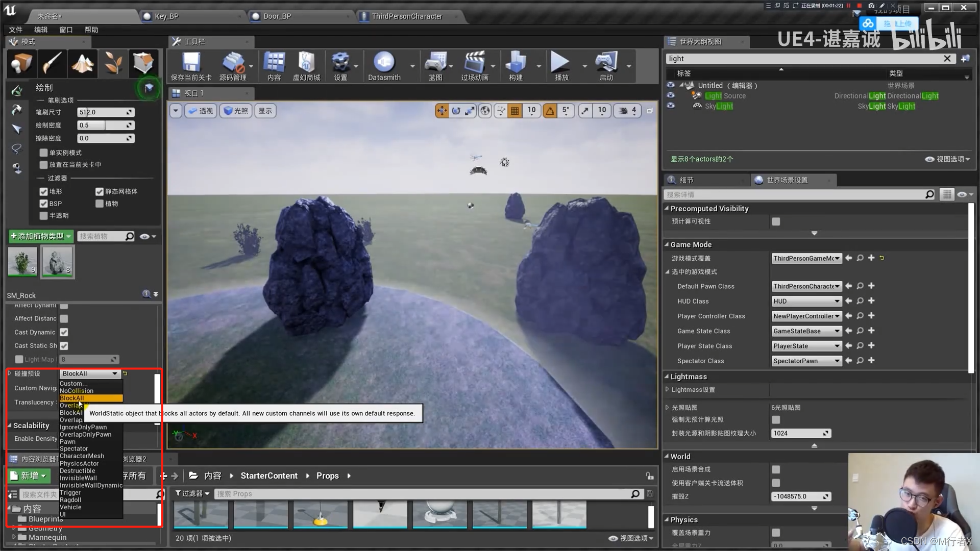980x551 pixels.
Task: Open Unreal Marketplace from the toolbar
Action: [306, 63]
